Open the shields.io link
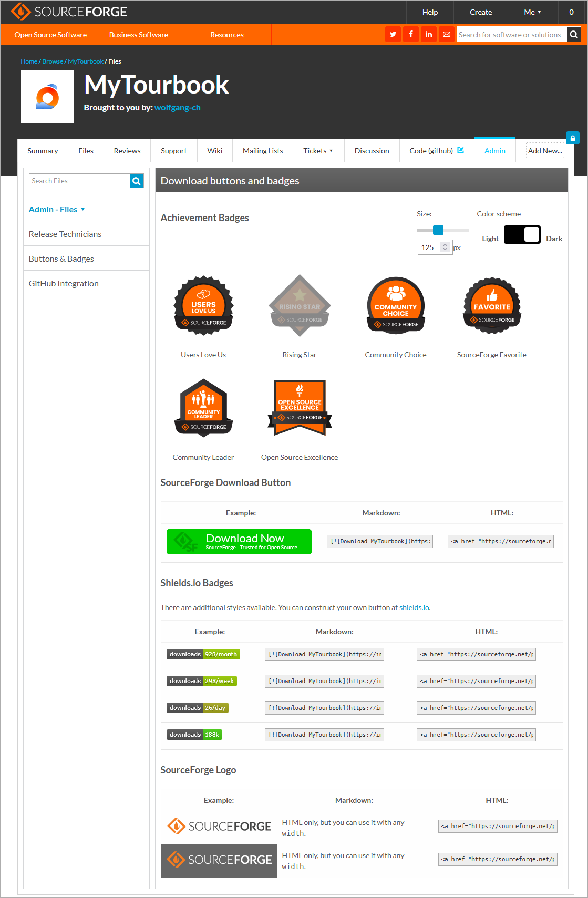The image size is (588, 898). (x=414, y=607)
